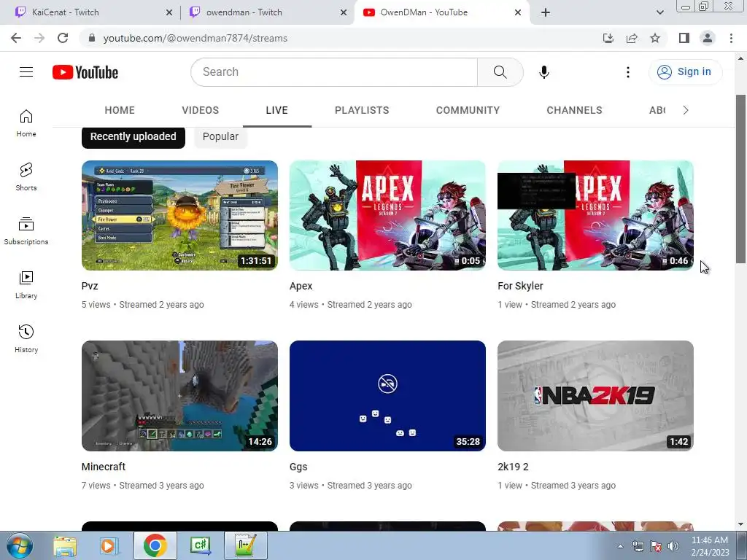The image size is (747, 560).
Task: Select the channel LIVE tab
Action: pyautogui.click(x=276, y=111)
